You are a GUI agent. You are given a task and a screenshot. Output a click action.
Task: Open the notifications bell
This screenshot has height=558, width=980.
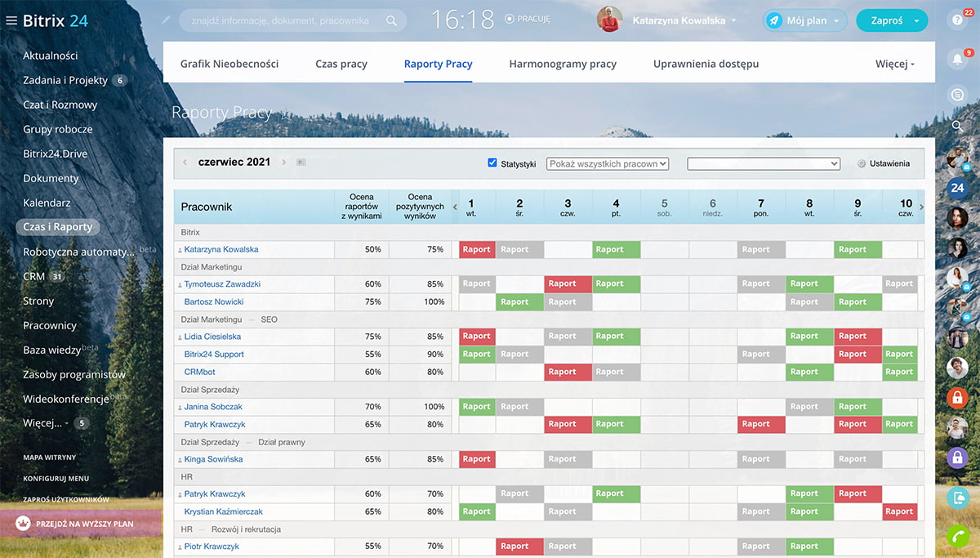(x=957, y=59)
